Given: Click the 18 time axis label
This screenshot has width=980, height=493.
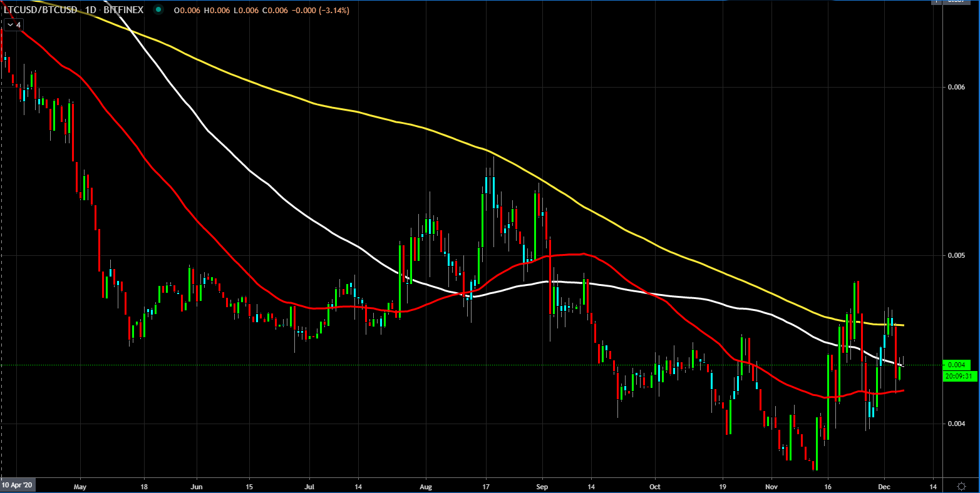Looking at the screenshot, I should [144, 486].
